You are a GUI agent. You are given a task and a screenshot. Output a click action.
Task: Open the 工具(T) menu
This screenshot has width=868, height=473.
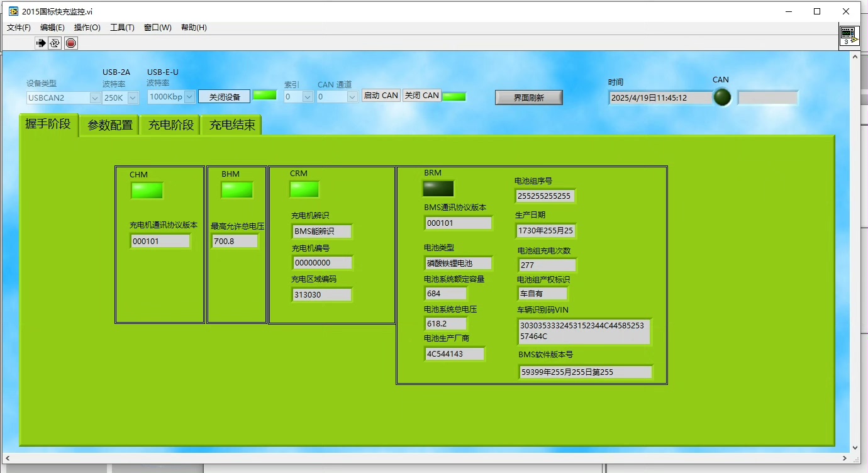coord(122,27)
